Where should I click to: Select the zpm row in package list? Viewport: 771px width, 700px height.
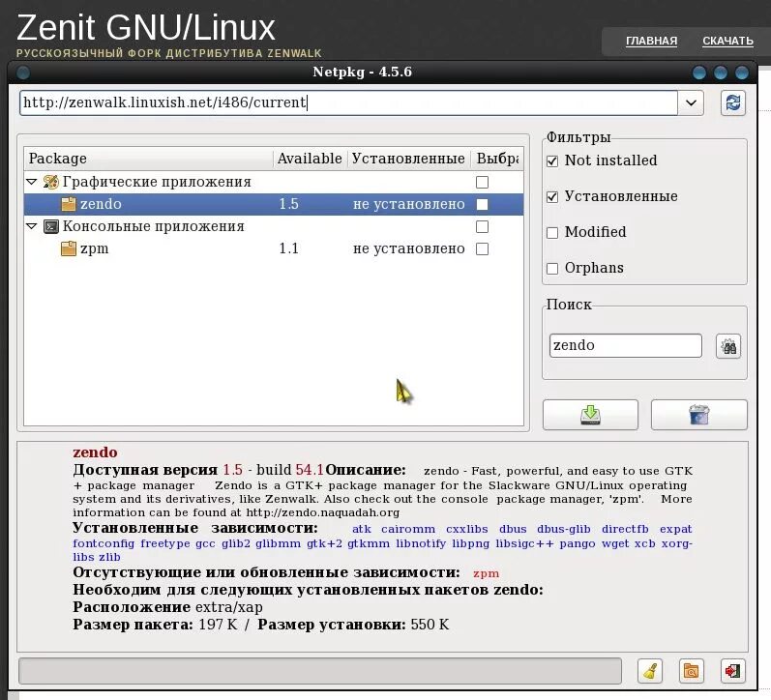pos(274,248)
